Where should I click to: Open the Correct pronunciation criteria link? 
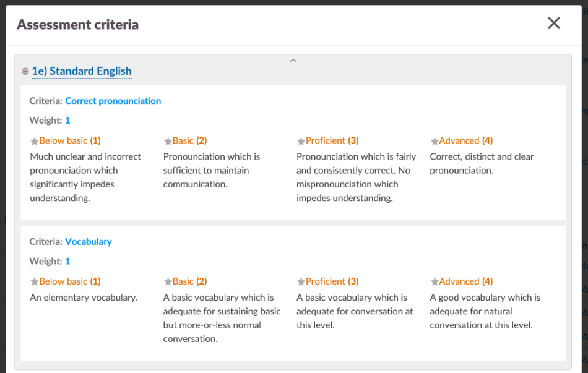point(113,101)
